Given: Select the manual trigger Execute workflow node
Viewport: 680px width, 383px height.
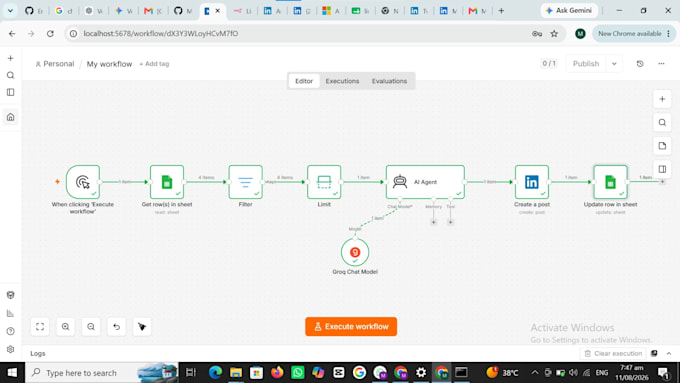Looking at the screenshot, I should (x=83, y=182).
